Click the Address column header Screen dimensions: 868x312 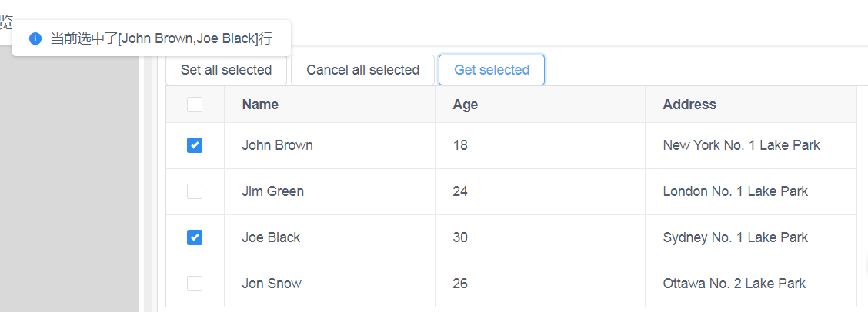tap(689, 105)
